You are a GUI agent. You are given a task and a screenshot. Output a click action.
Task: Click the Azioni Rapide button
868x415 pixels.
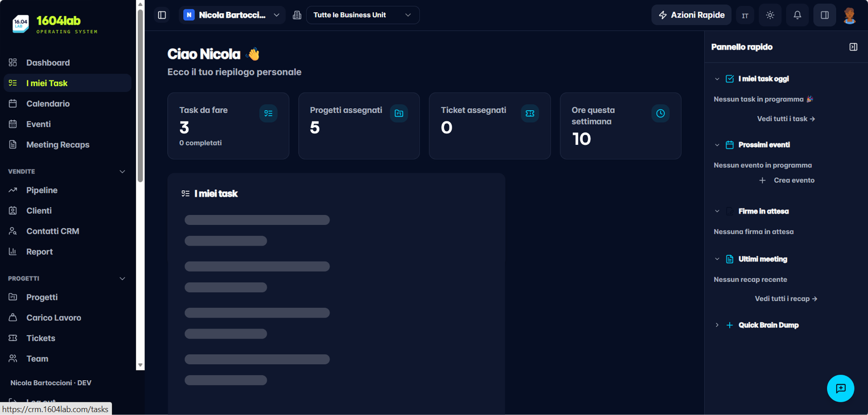[691, 15]
